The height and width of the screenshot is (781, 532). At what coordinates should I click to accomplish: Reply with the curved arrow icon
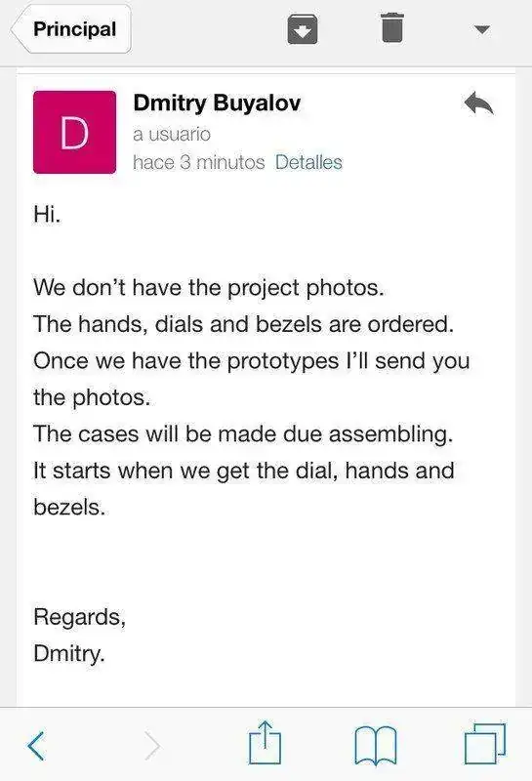(478, 103)
